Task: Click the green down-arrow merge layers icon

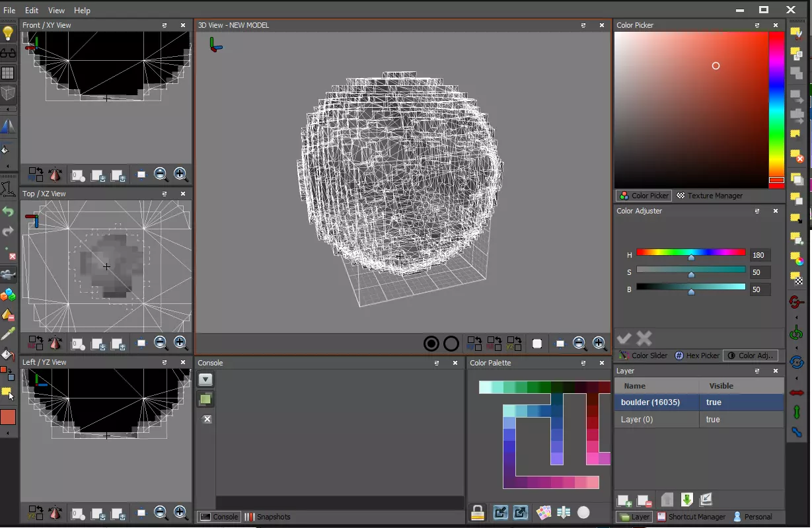Action: pos(686,500)
